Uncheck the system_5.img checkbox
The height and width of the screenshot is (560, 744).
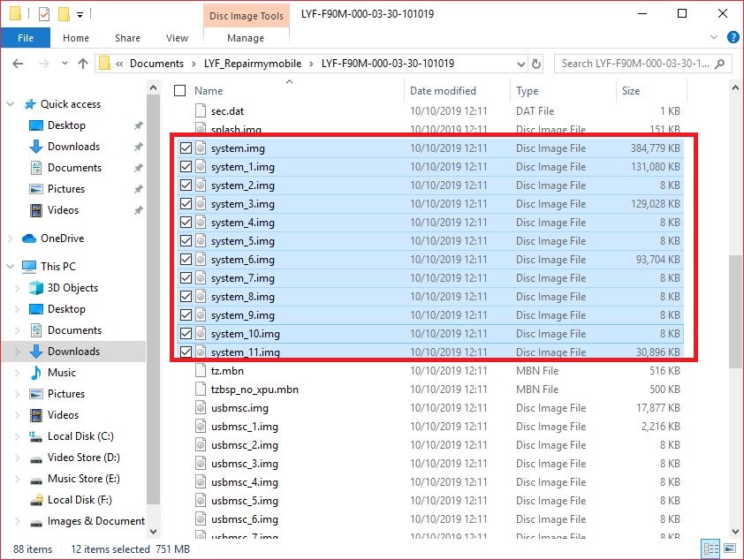click(x=186, y=241)
